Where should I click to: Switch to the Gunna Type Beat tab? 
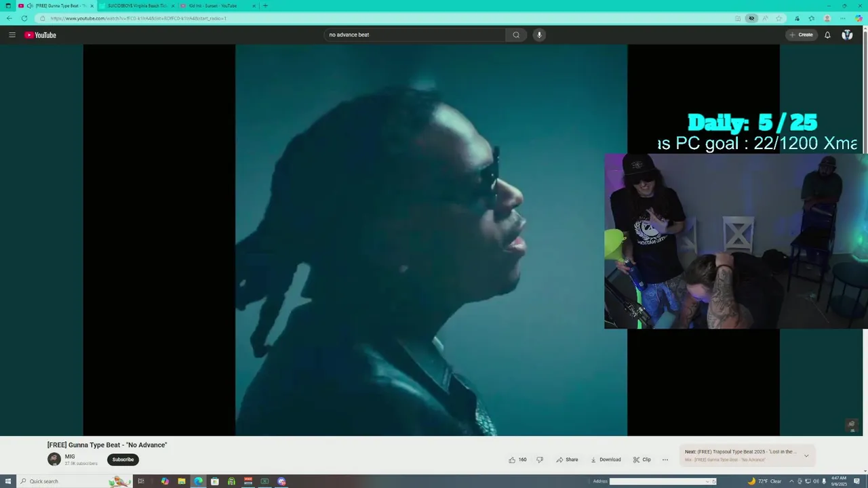(x=57, y=5)
